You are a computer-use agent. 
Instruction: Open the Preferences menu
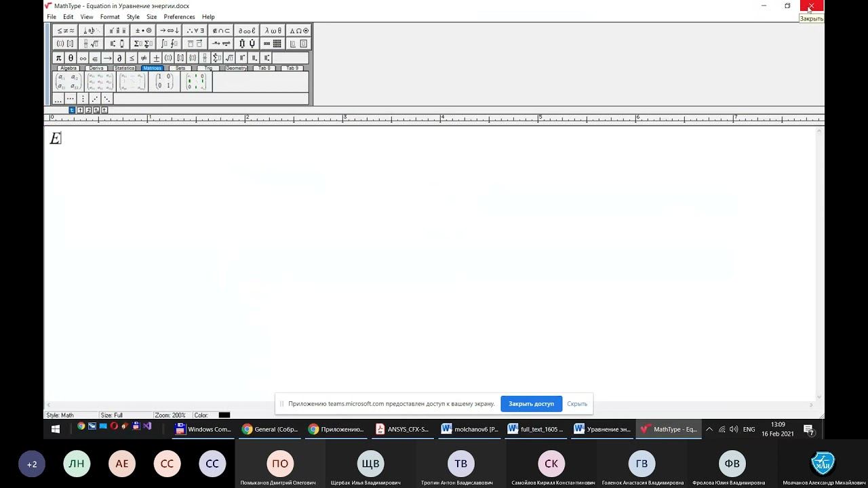[x=179, y=17]
